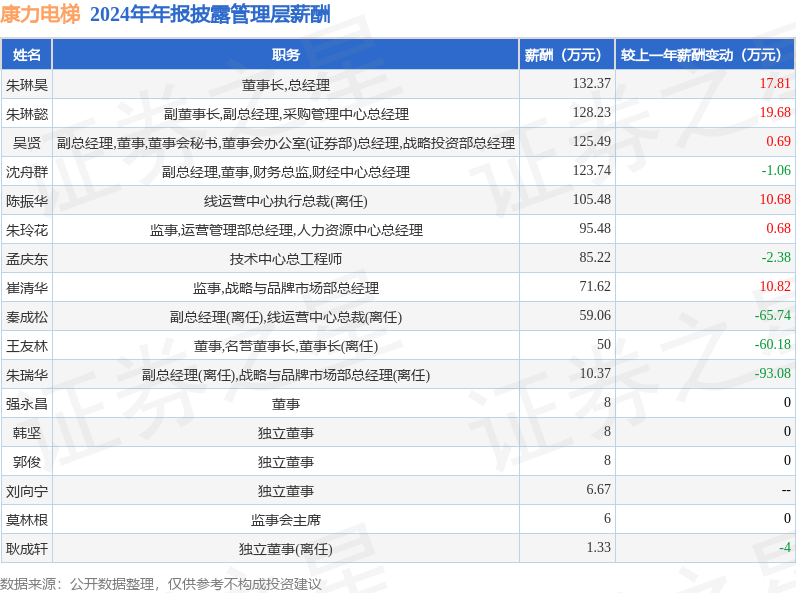Click position 监事会主席
The width and height of the screenshot is (796, 593).
coord(286,519)
